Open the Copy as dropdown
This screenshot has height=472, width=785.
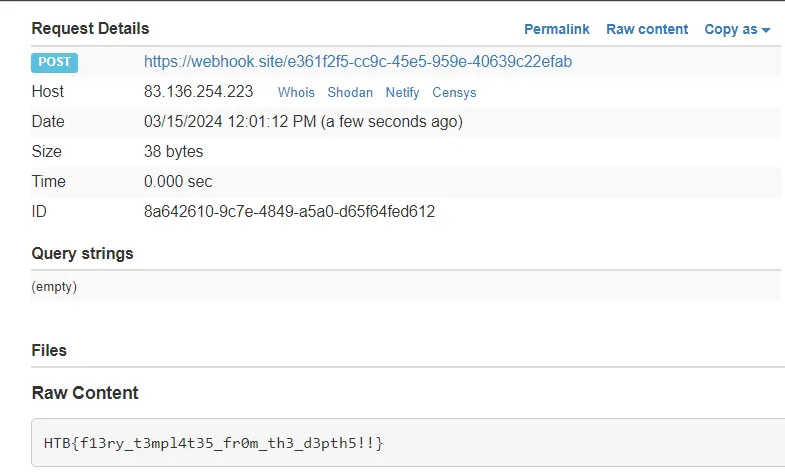[x=737, y=29]
